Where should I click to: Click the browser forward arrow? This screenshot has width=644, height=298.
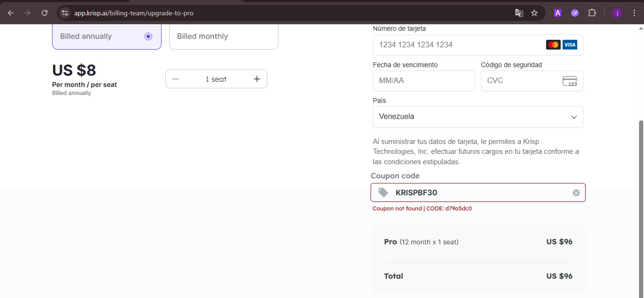27,13
